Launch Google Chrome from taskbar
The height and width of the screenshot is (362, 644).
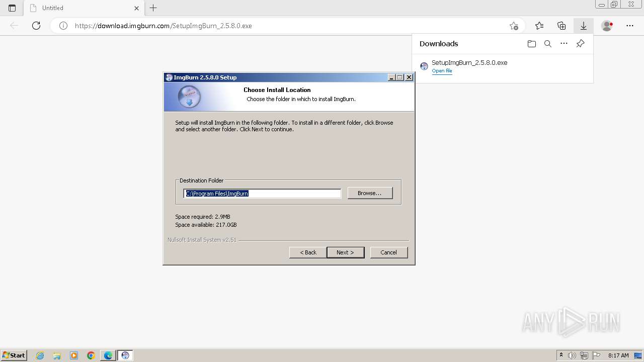coord(91,355)
